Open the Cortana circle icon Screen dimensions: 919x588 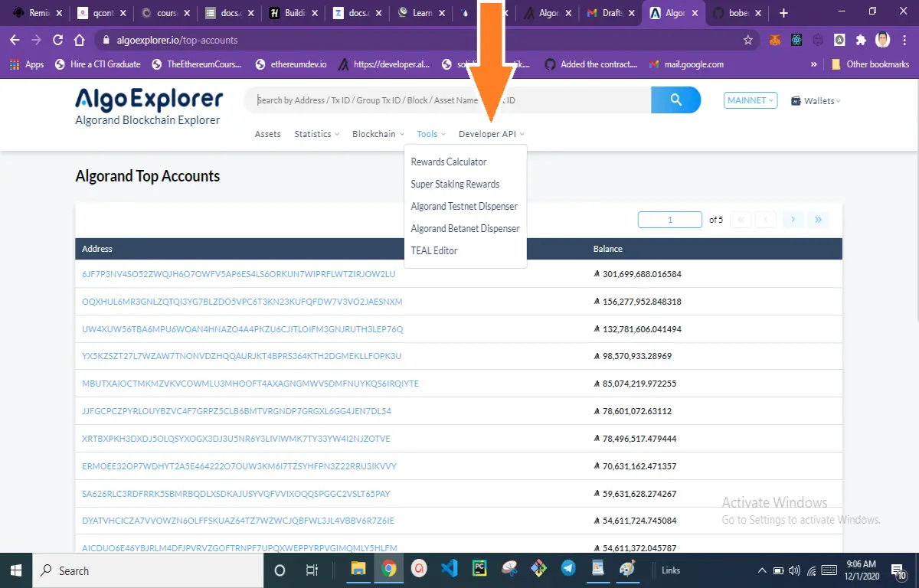point(280,570)
